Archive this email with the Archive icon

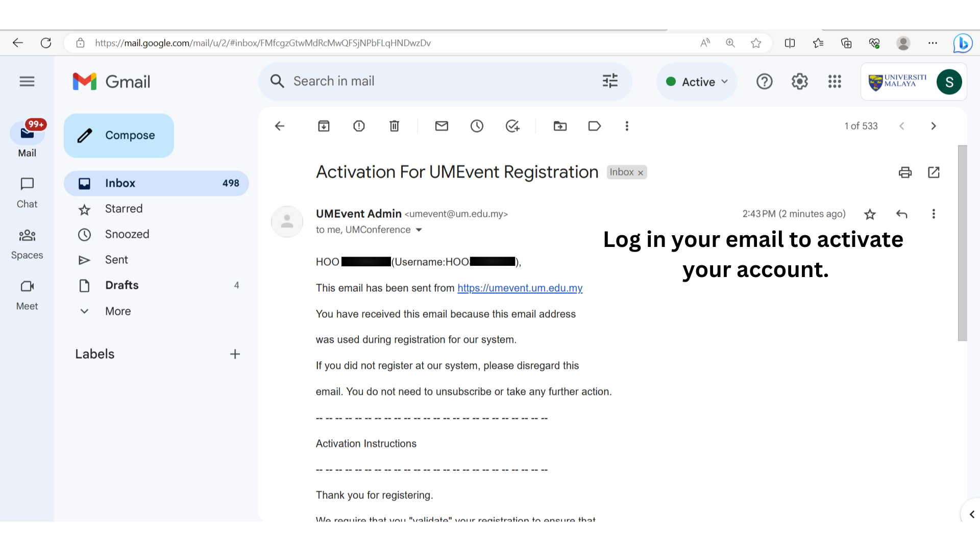click(x=324, y=126)
